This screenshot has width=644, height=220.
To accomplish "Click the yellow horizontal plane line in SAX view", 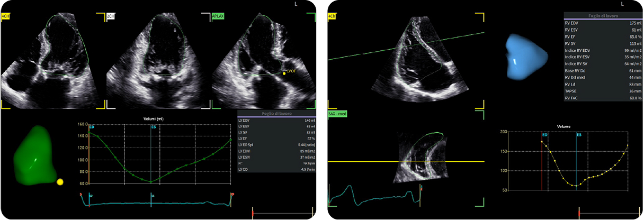I will [406, 161].
